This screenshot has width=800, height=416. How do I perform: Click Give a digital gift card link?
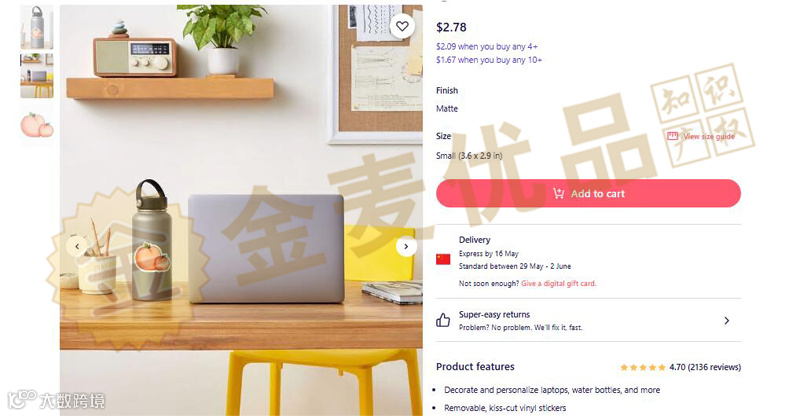[x=558, y=283]
